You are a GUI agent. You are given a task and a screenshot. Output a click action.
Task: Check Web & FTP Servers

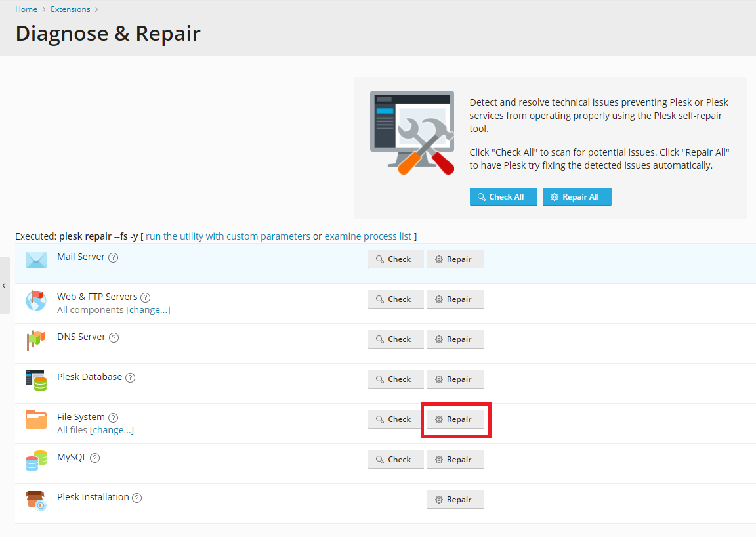(x=396, y=299)
